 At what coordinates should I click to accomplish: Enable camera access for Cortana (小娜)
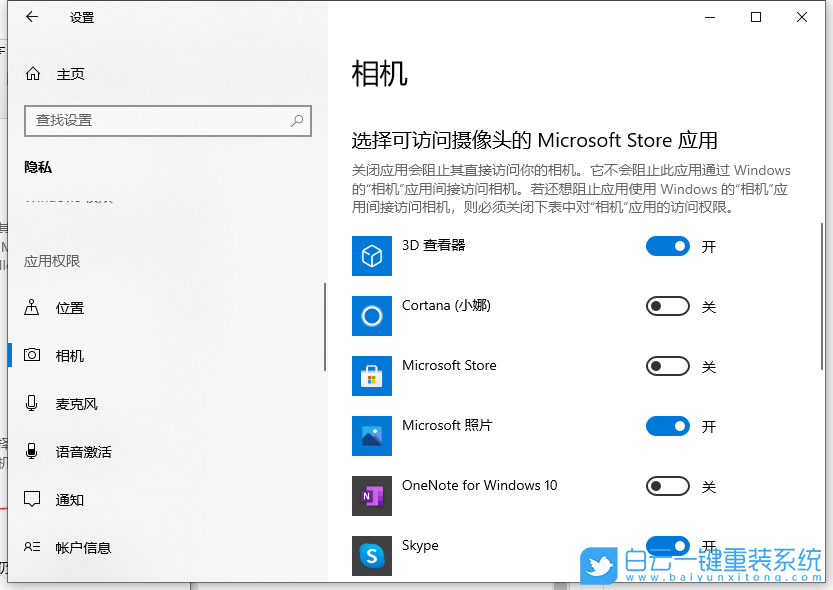pos(667,306)
